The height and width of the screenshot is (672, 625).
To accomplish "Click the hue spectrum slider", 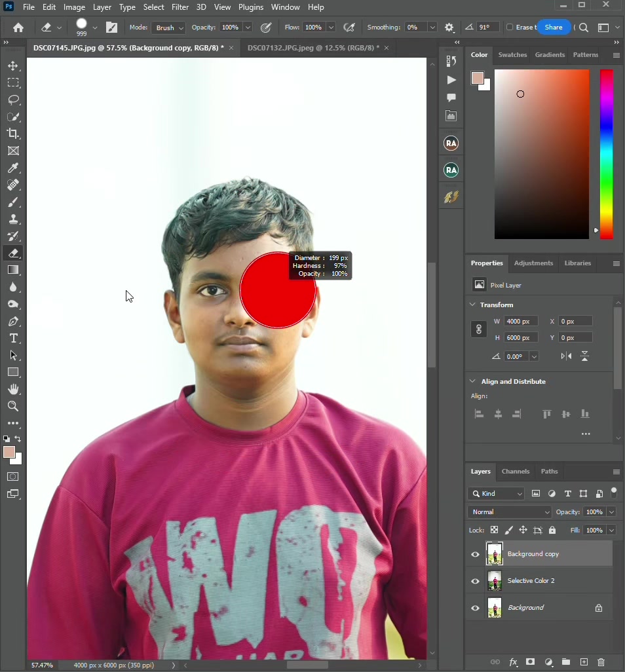I will coord(606,154).
